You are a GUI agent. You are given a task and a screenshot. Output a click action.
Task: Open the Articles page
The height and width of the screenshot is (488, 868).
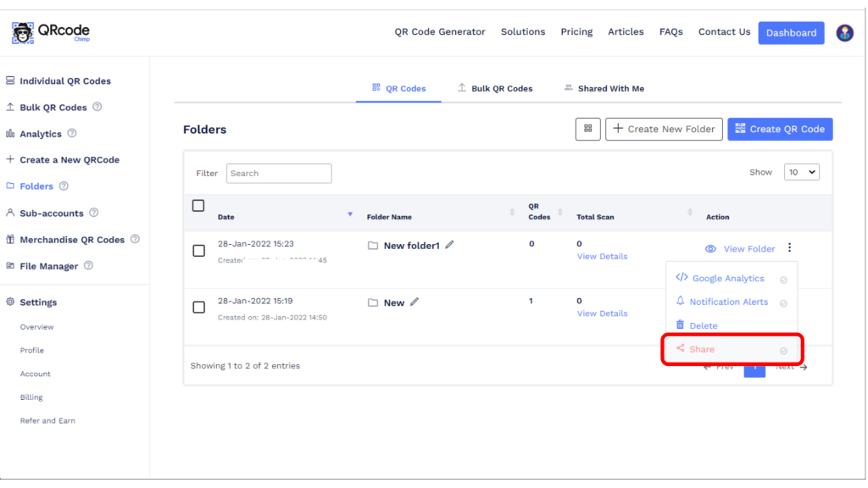coord(626,31)
